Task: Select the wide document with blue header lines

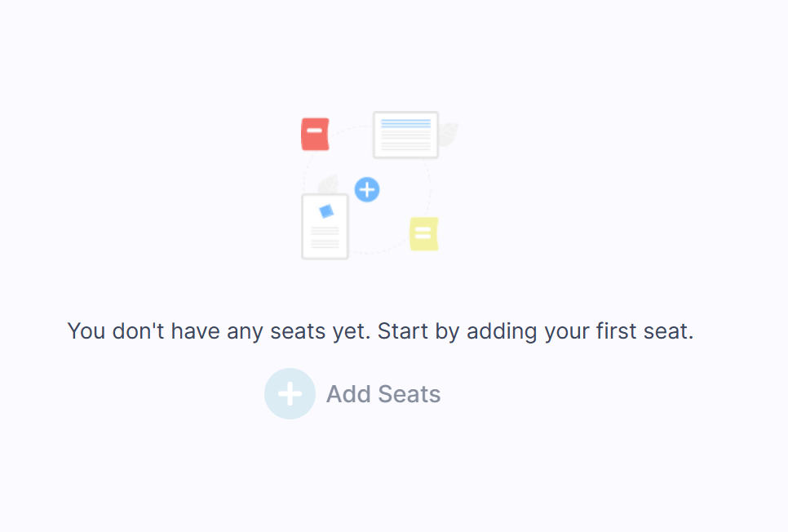Action: [405, 135]
